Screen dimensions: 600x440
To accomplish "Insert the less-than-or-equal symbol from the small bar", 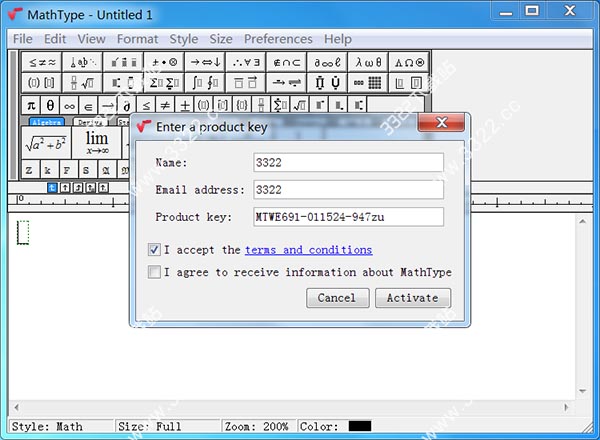I will [x=146, y=105].
